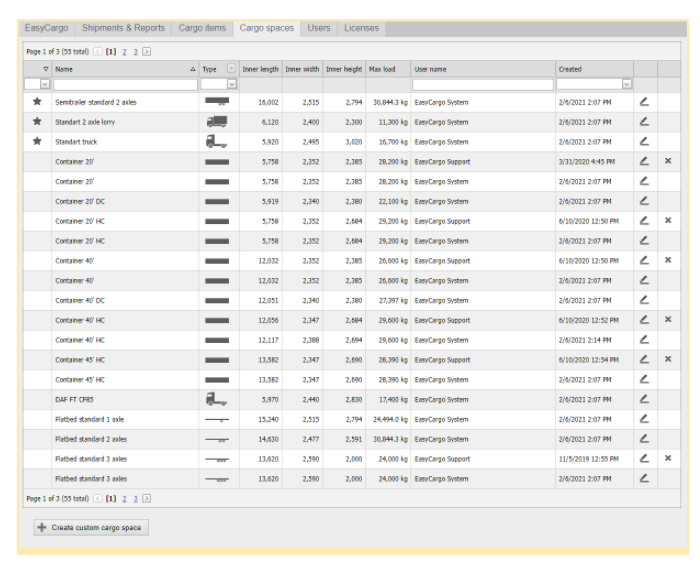
Task: Edit the Semitrailer standard 2 axles cargo space
Action: 644,102
